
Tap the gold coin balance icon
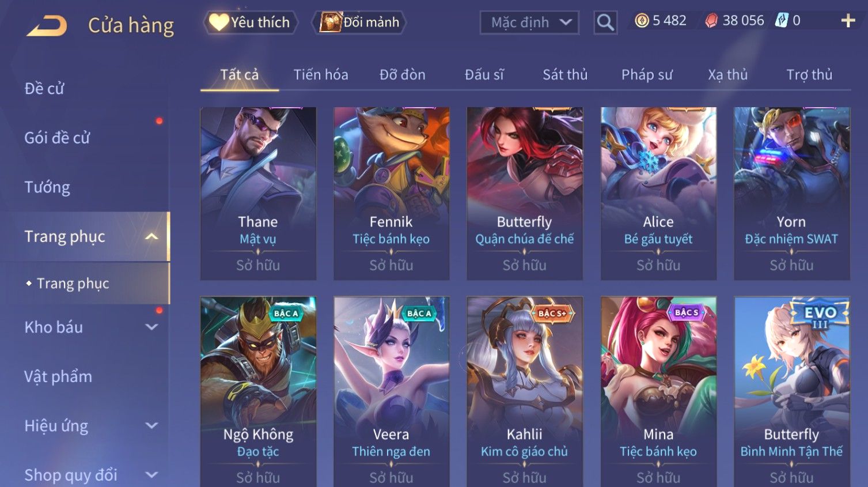tap(642, 21)
